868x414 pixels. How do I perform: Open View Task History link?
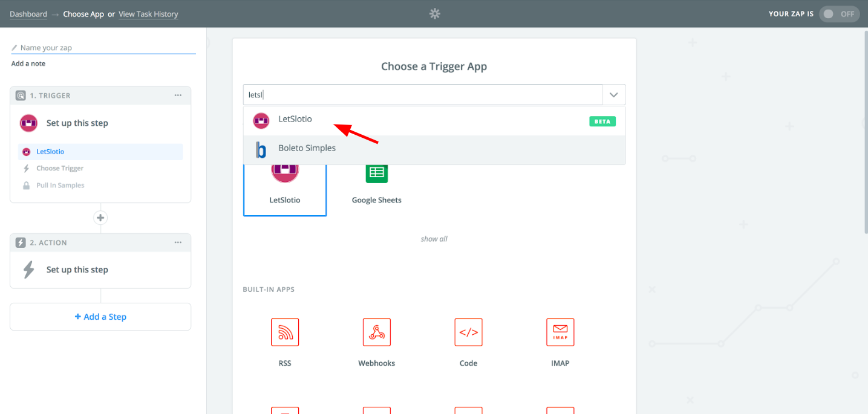pos(148,14)
